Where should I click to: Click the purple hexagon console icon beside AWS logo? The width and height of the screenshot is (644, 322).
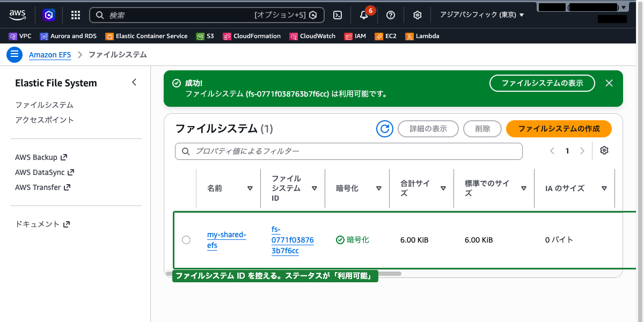tap(49, 15)
